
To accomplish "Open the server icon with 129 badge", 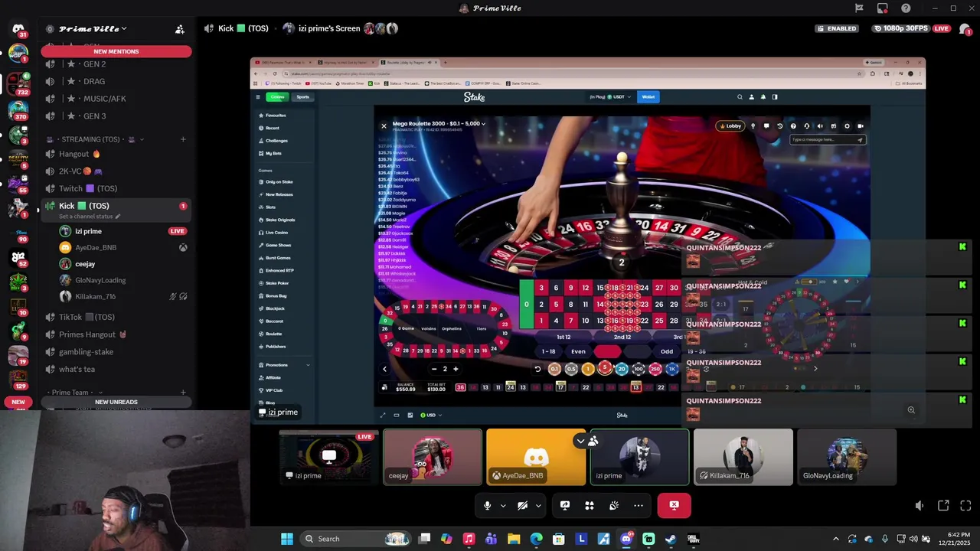I will (x=18, y=378).
